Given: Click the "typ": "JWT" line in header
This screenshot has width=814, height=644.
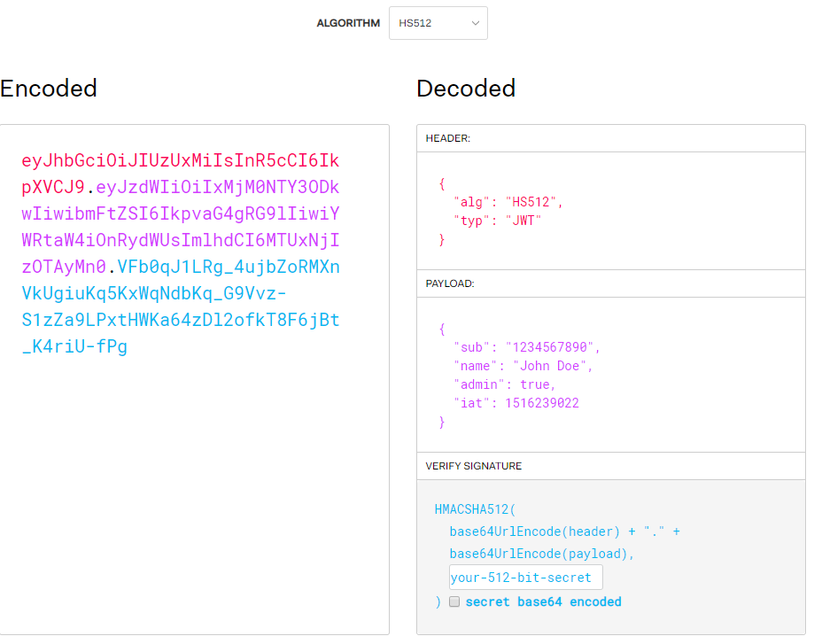Looking at the screenshot, I should pyautogui.click(x=497, y=221).
